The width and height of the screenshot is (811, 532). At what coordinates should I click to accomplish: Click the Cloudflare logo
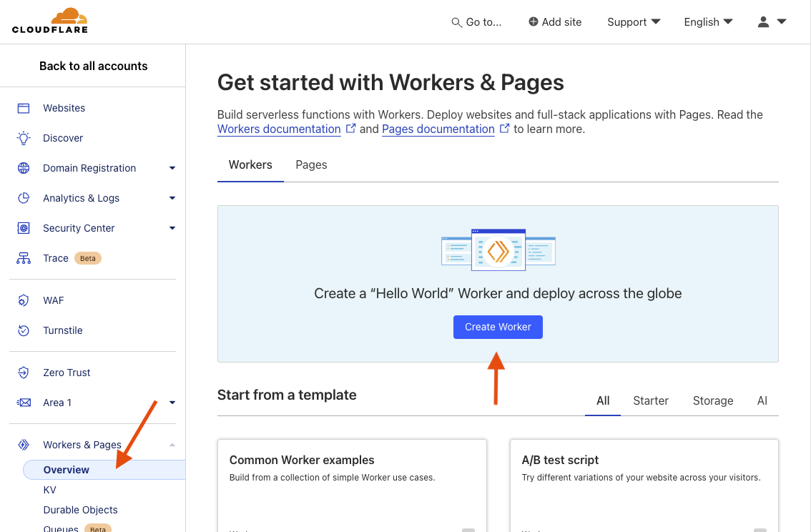click(x=49, y=21)
